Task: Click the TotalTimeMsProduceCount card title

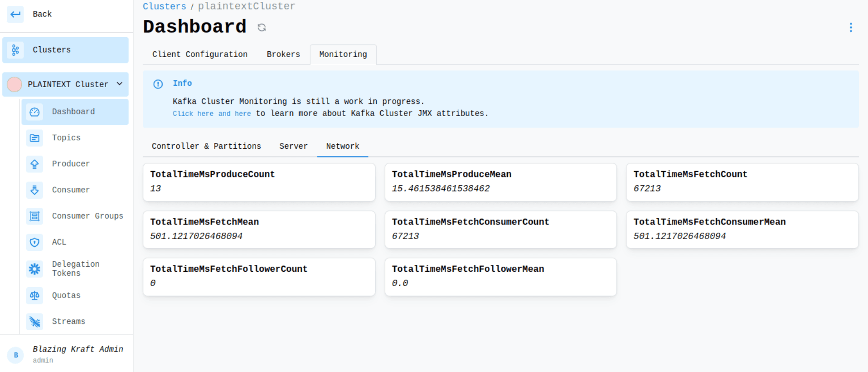Action: pos(213,174)
